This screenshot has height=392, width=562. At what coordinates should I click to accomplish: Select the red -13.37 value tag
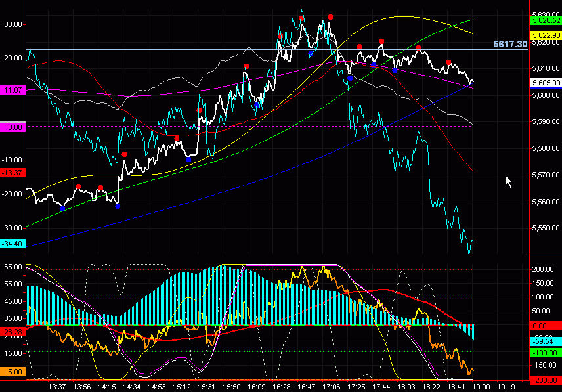(x=13, y=173)
